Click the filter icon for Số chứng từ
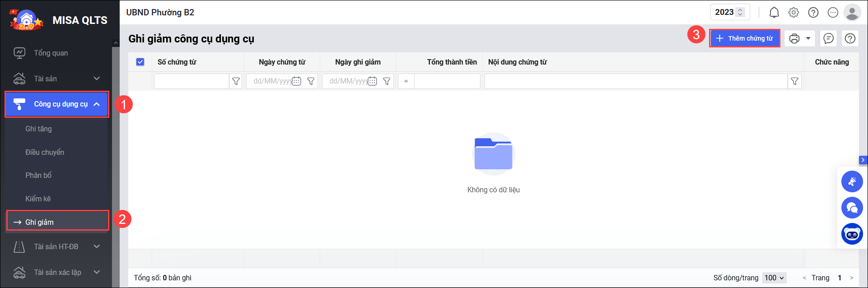This screenshot has height=288, width=868. 236,81
